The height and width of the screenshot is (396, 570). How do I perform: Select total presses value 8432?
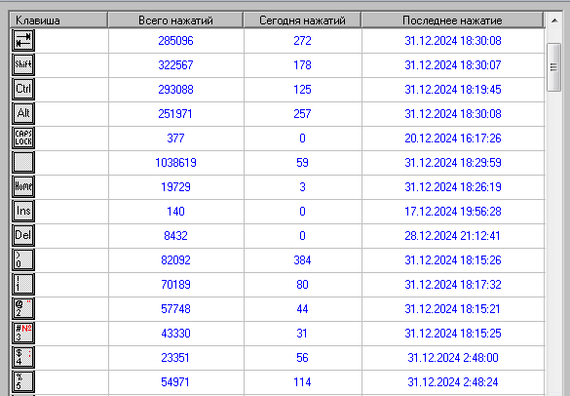pyautogui.click(x=176, y=236)
